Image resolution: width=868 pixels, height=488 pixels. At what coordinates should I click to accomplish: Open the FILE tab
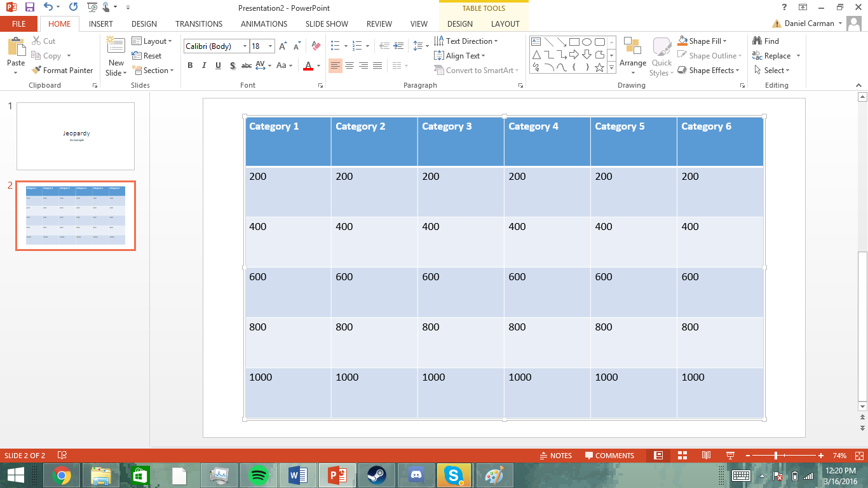point(19,24)
